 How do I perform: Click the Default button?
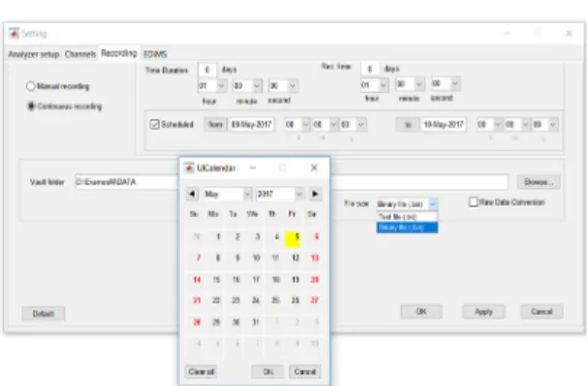[x=44, y=313]
